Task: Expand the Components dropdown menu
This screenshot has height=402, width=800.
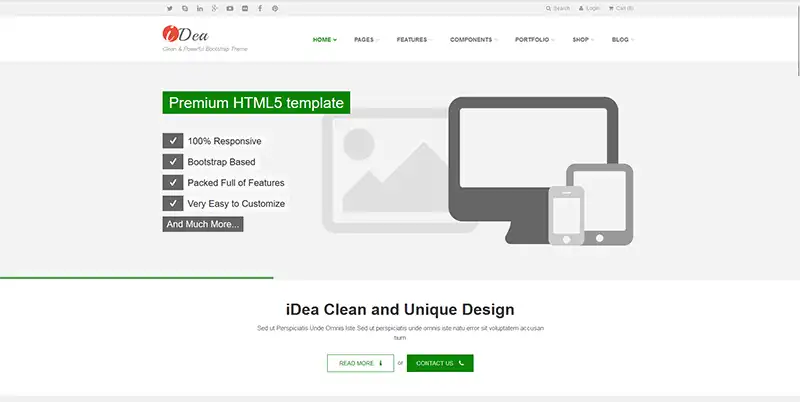Action: click(473, 40)
